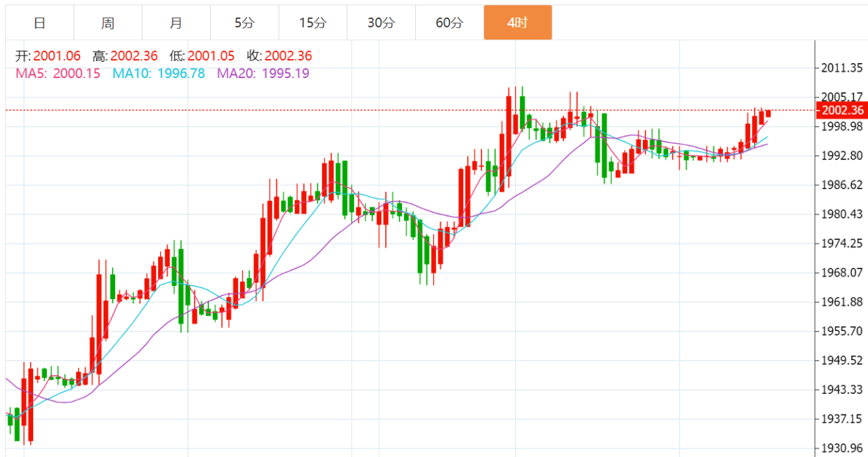
Task: Click the 低:2001.05 low price value
Action: click(202, 56)
